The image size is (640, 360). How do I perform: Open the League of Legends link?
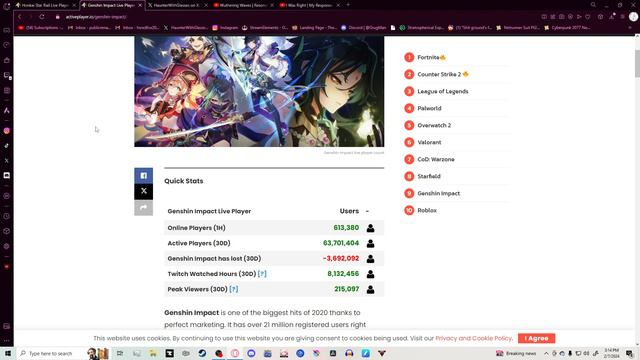coord(443,91)
